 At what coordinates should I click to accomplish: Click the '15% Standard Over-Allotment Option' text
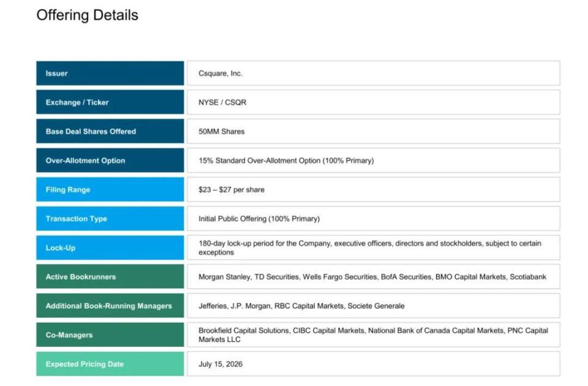click(286, 161)
